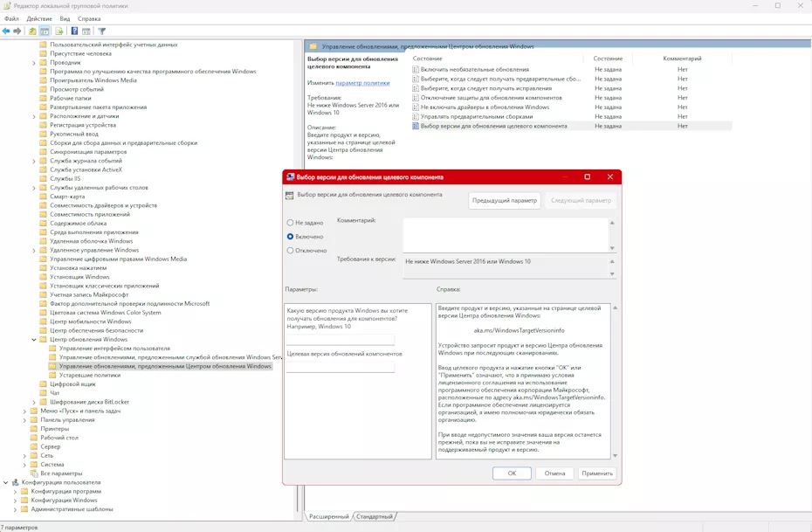The image size is (812, 532).
Task: Expand the 'Панель управления' tree node
Action: point(24,420)
